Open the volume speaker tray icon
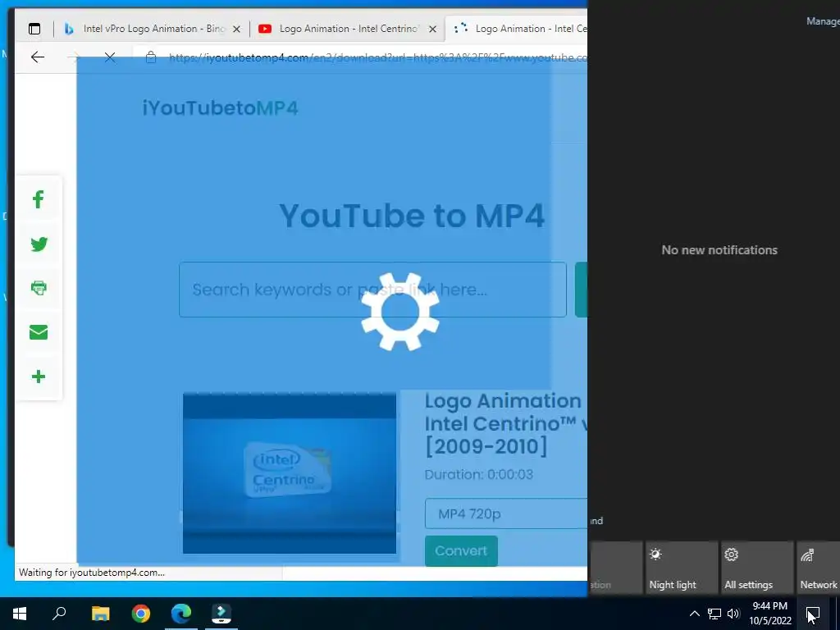Screen dimensions: 840x630 (x=734, y=614)
